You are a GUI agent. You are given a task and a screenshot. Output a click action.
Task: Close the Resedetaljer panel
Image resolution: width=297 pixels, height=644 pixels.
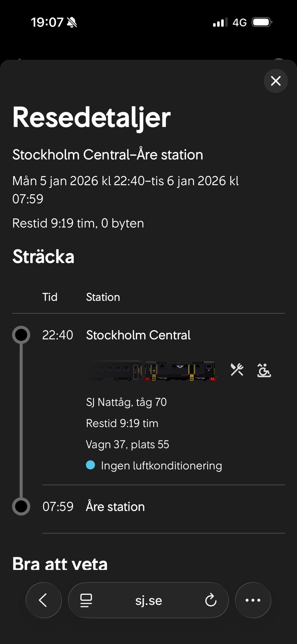(x=275, y=81)
